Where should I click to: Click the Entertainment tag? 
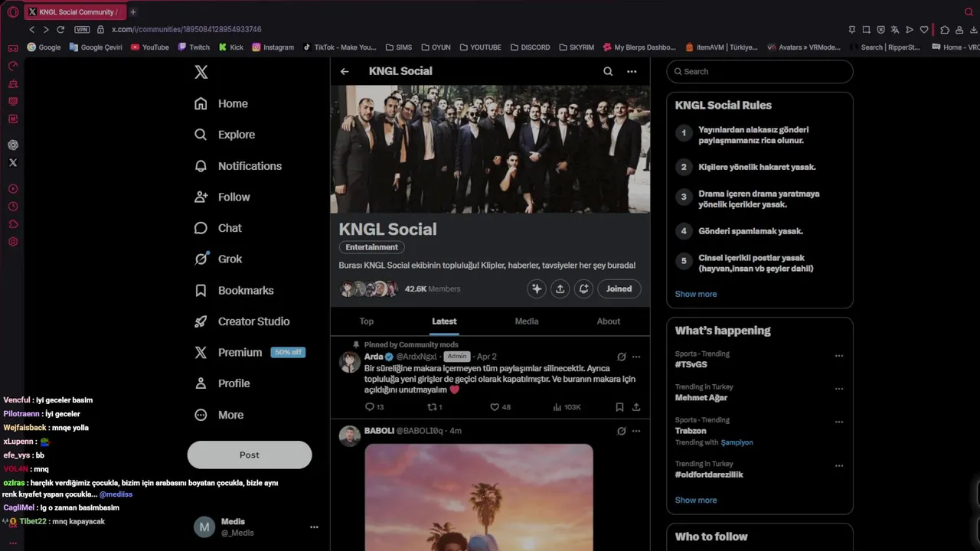[371, 247]
